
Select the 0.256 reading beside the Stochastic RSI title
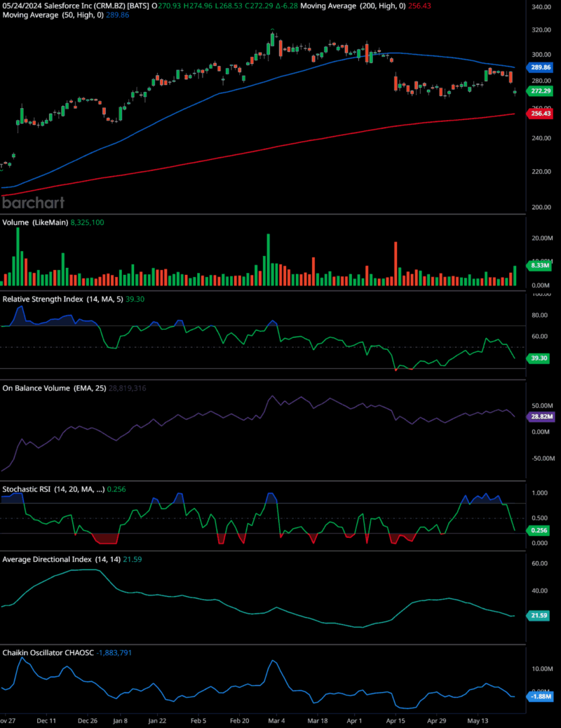click(x=116, y=489)
